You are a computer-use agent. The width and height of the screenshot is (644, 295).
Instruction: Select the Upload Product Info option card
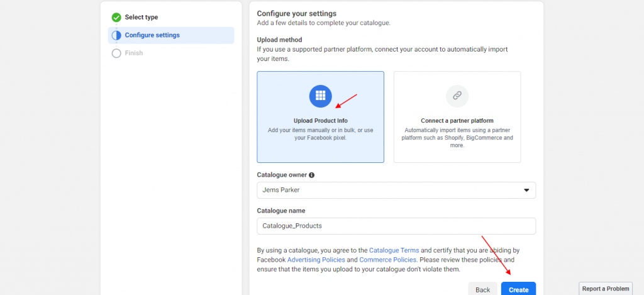click(320, 117)
